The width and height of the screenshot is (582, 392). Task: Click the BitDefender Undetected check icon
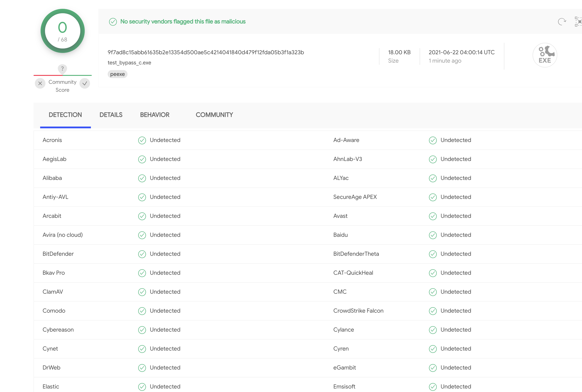(142, 254)
